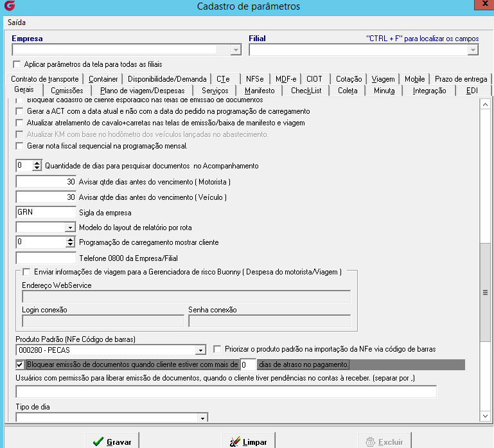The image size is (494, 448).
Task: Click the vertical scrollbar thumb
Action: pos(485,292)
